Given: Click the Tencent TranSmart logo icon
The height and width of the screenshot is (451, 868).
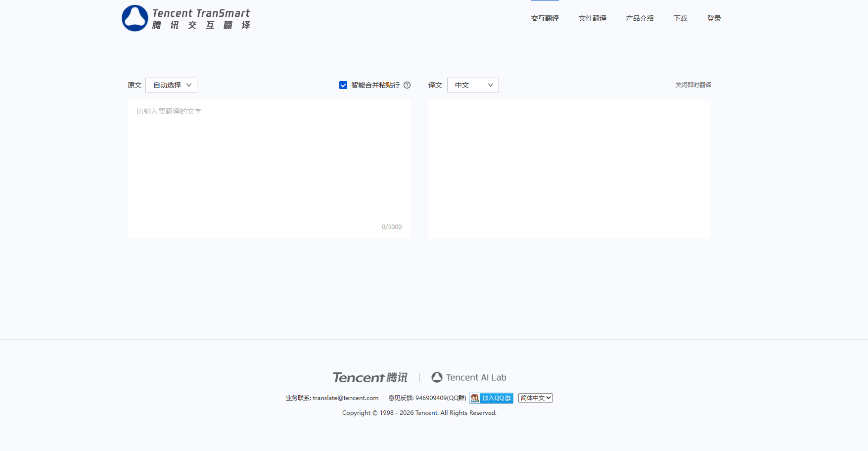Looking at the screenshot, I should click(135, 18).
